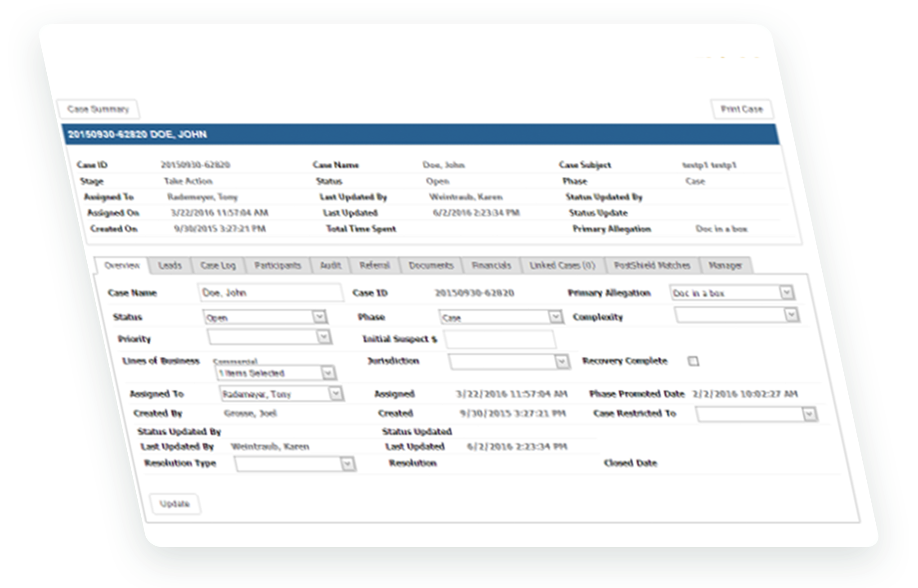
Task: Open the Primary Allegation dropdown
Action: point(732,293)
